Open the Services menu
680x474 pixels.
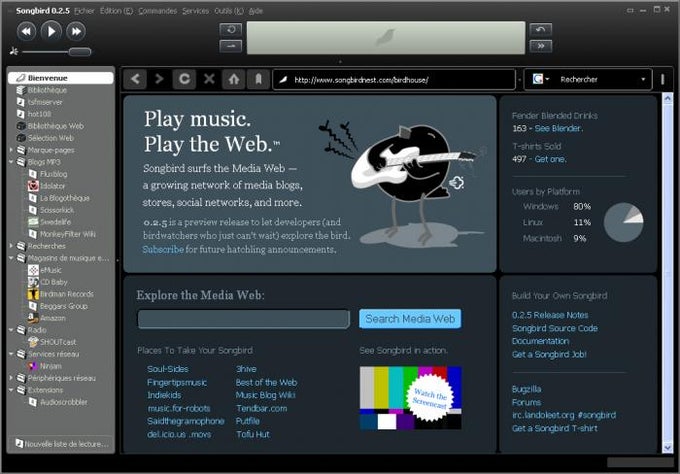(195, 11)
